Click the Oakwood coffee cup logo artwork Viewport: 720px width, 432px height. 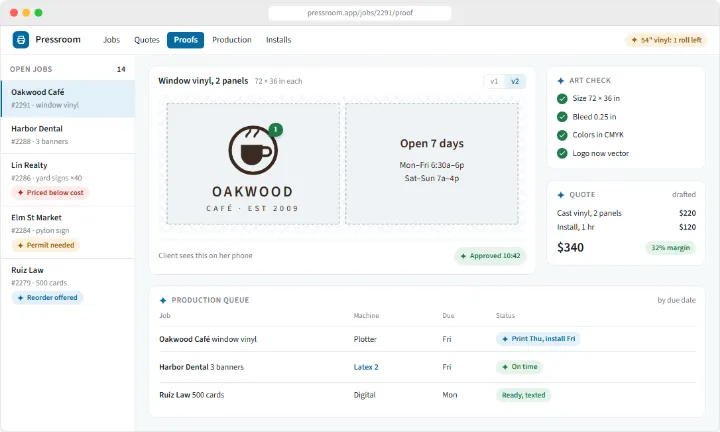(253, 150)
